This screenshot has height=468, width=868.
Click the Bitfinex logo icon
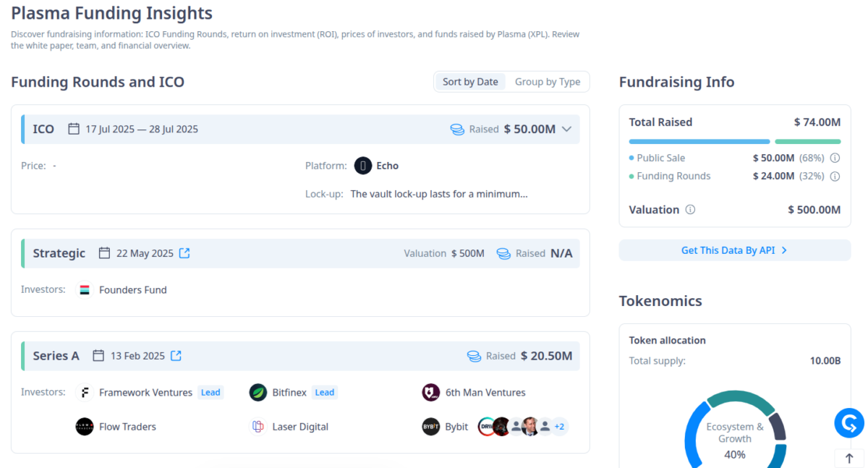pos(258,393)
